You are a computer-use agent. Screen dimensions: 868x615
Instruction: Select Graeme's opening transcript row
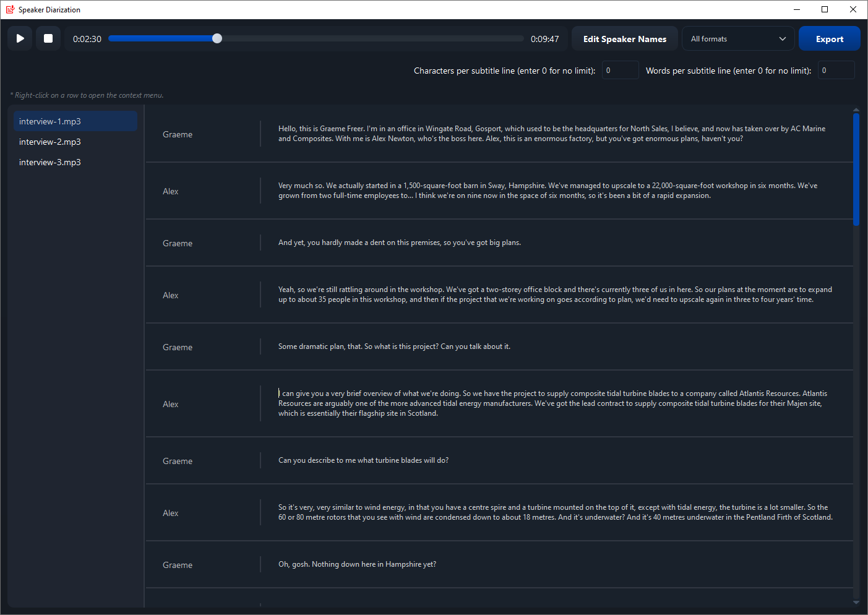pyautogui.click(x=499, y=134)
